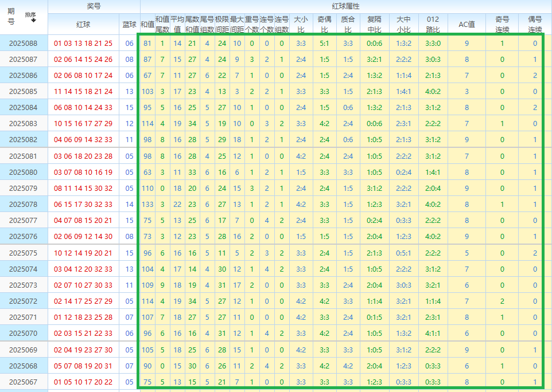Select issue 2025081 in period column

(23, 156)
